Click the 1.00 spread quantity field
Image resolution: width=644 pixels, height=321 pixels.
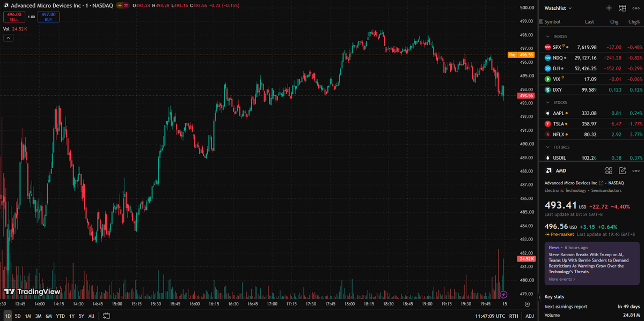point(31,17)
